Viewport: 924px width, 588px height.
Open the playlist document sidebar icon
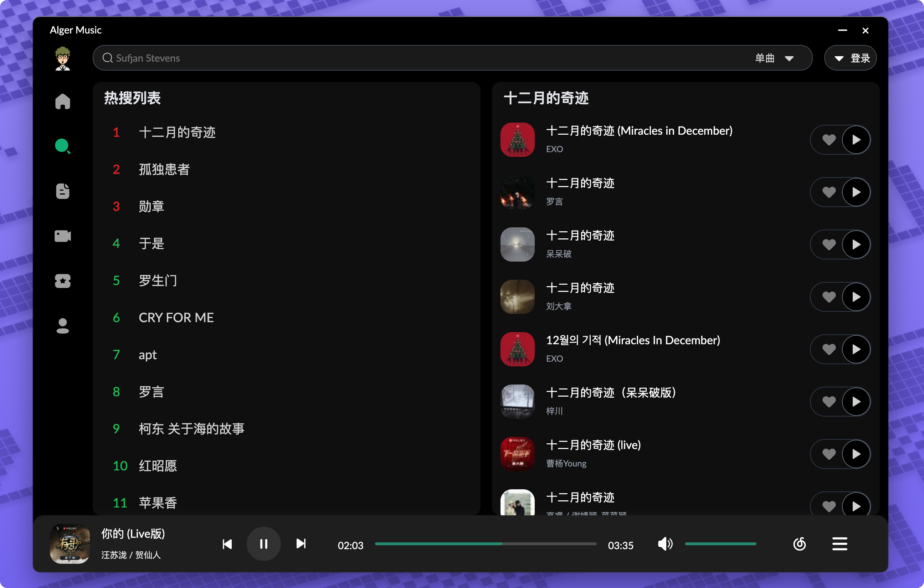pos(62,191)
